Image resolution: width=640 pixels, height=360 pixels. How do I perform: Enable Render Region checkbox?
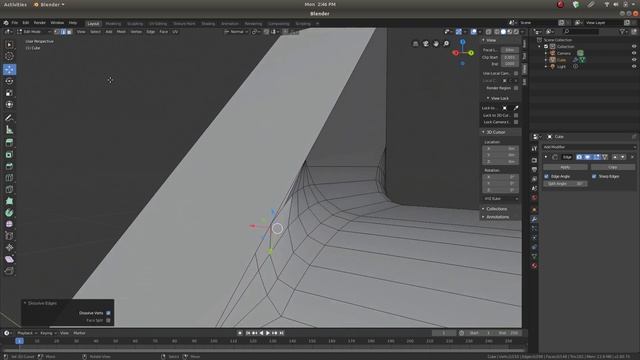point(516,88)
